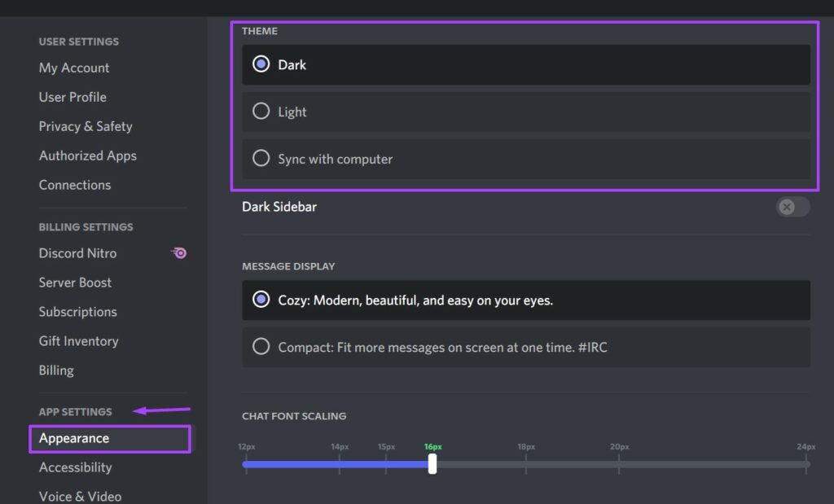Open Authorized Apps page
834x504 pixels.
click(x=88, y=156)
